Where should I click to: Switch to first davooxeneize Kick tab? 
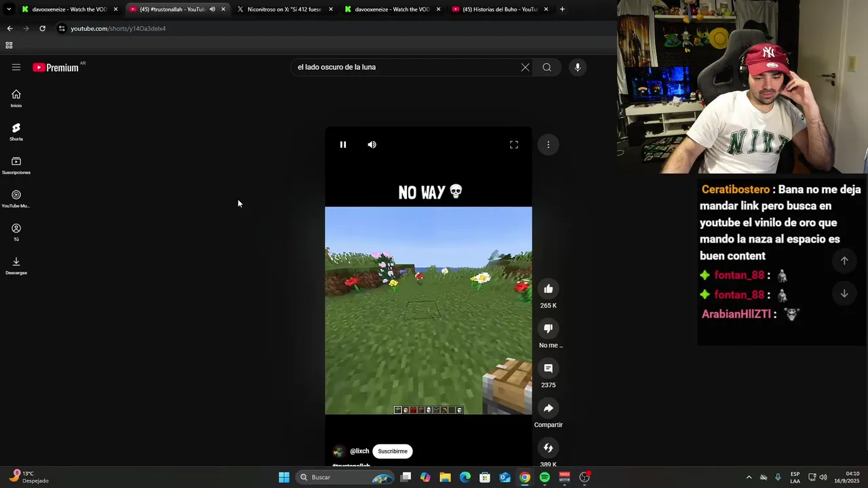68,9
